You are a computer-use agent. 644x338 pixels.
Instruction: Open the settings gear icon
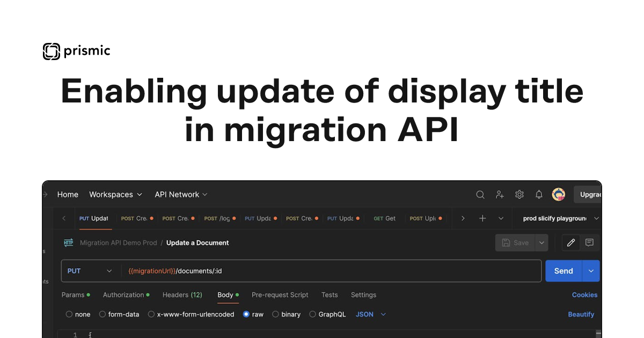point(519,195)
